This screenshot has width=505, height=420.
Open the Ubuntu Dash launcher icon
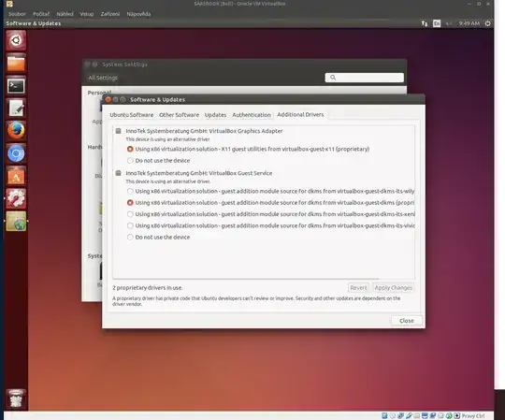click(16, 40)
